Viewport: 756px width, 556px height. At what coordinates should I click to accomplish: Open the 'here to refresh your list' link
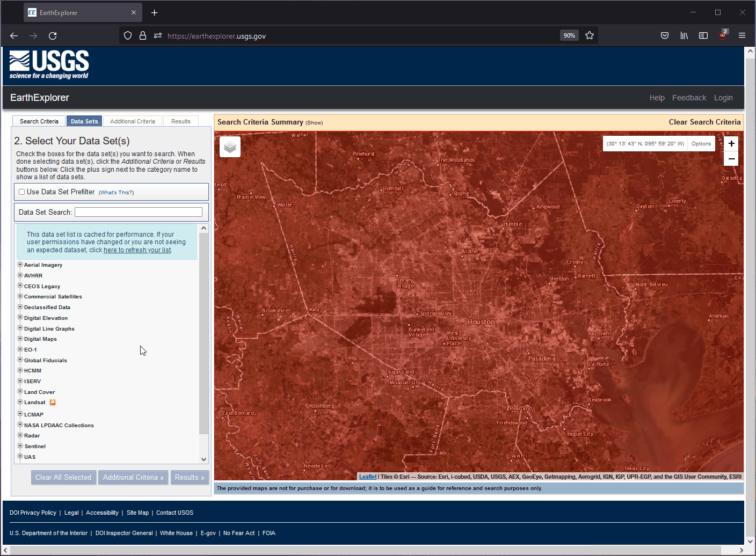(x=136, y=250)
